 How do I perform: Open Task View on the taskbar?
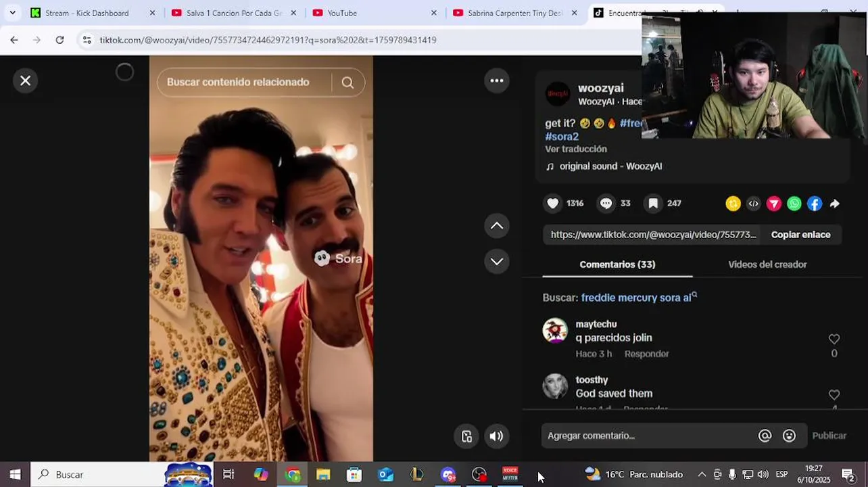228,475
